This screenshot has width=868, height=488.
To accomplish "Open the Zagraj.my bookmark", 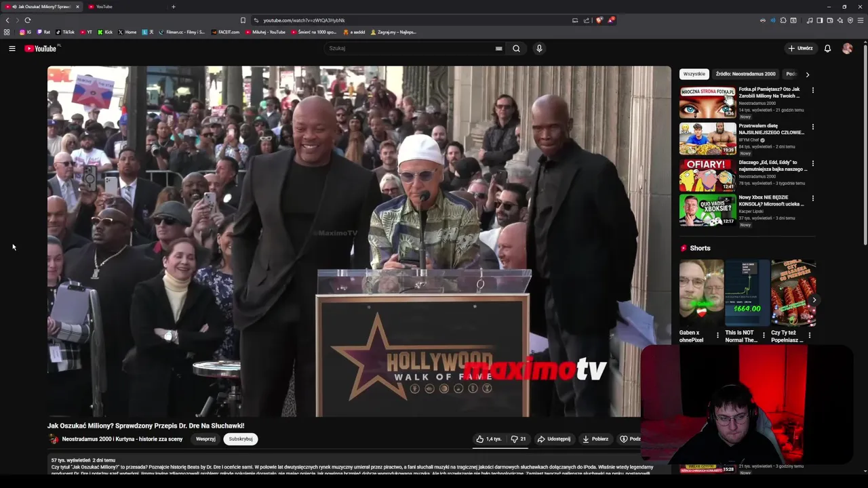I will 393,32.
